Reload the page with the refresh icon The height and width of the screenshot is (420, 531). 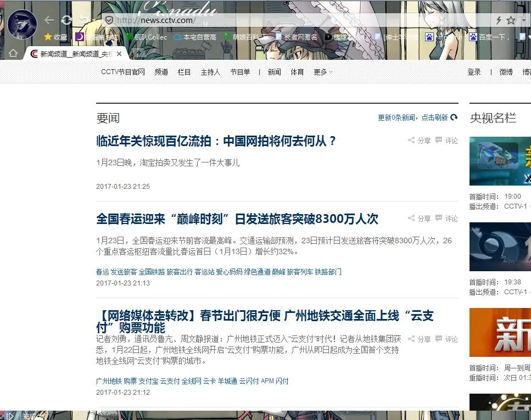(66, 20)
